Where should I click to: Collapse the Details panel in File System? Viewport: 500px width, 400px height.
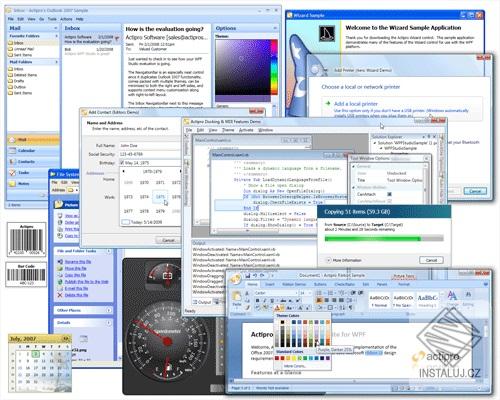109,323
